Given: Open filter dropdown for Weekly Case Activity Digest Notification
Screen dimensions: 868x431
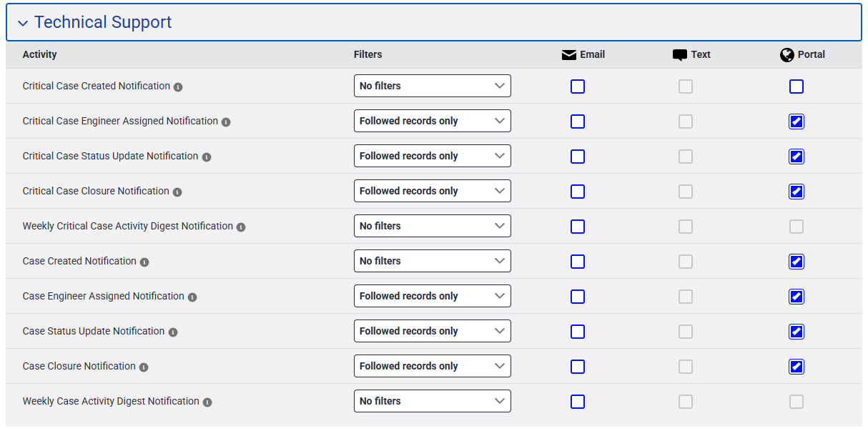Looking at the screenshot, I should pos(433,401).
